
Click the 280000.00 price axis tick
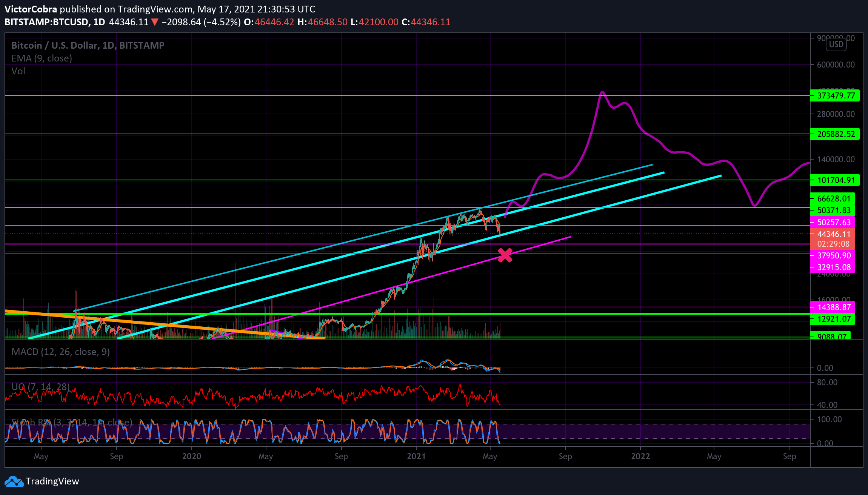click(x=836, y=114)
